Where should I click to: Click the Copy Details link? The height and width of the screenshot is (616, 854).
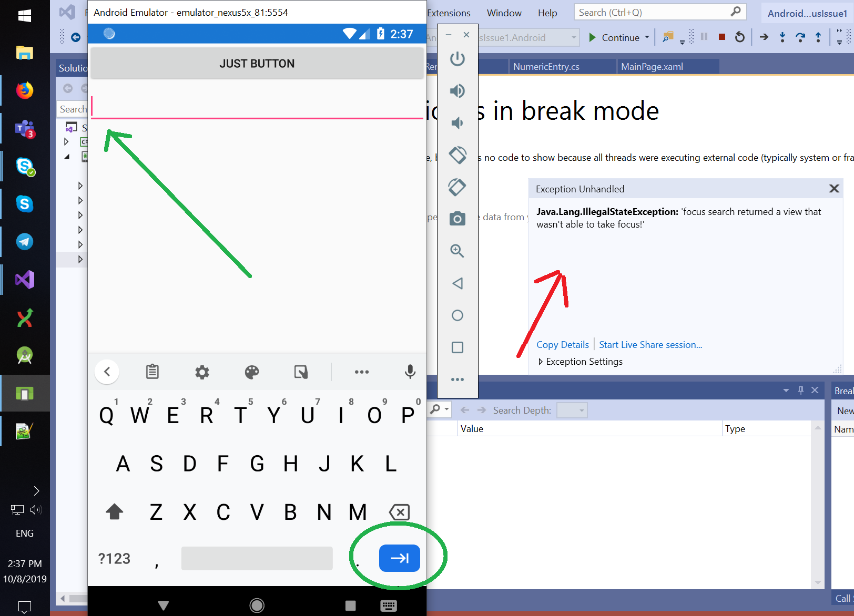(563, 345)
